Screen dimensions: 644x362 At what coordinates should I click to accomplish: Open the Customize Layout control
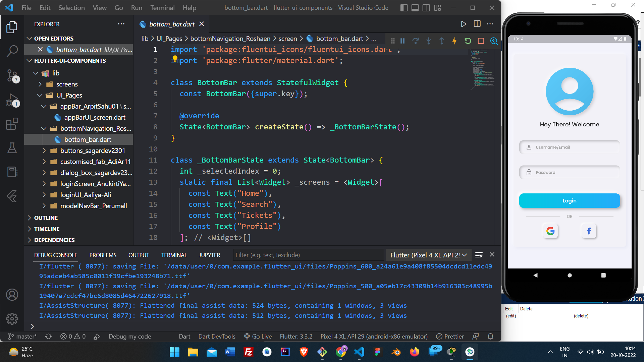pyautogui.click(x=437, y=8)
